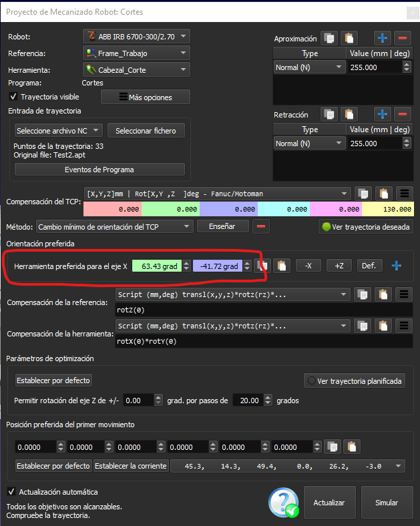Click the Más opciones button
The image size is (420, 526).
[146, 97]
